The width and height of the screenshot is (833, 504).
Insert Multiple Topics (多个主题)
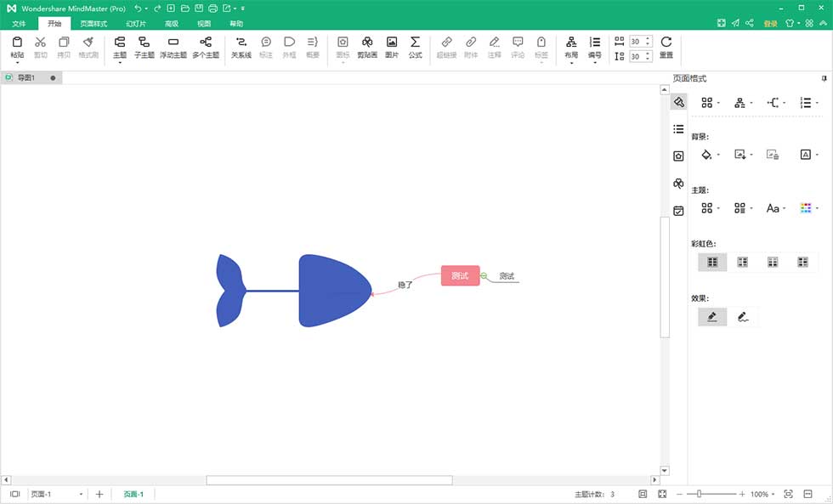point(206,48)
